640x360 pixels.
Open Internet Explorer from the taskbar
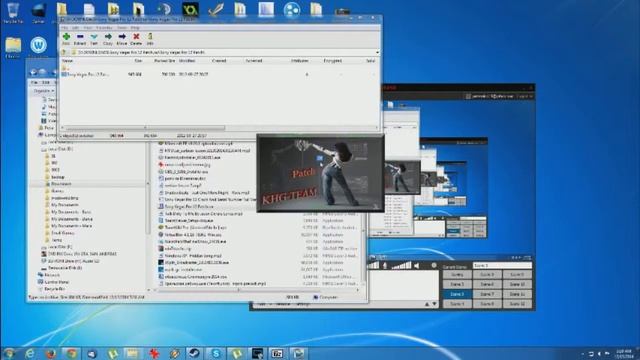30,353
